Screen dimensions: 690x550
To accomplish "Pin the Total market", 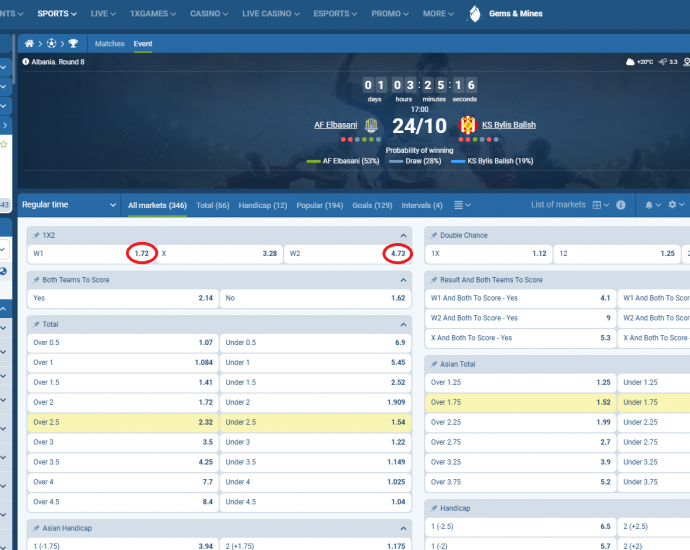I will pos(36,324).
